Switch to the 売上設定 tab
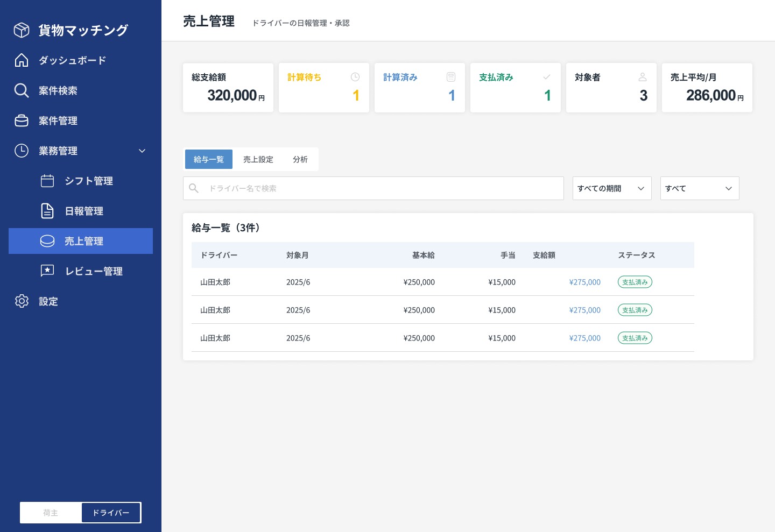 pyautogui.click(x=258, y=159)
